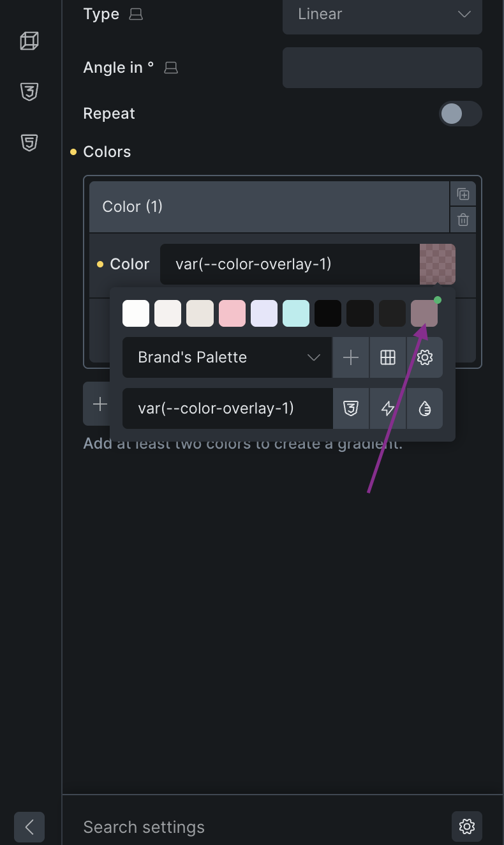The height and width of the screenshot is (845, 504).
Task: Duplicate the Color (1) item
Action: pos(463,195)
